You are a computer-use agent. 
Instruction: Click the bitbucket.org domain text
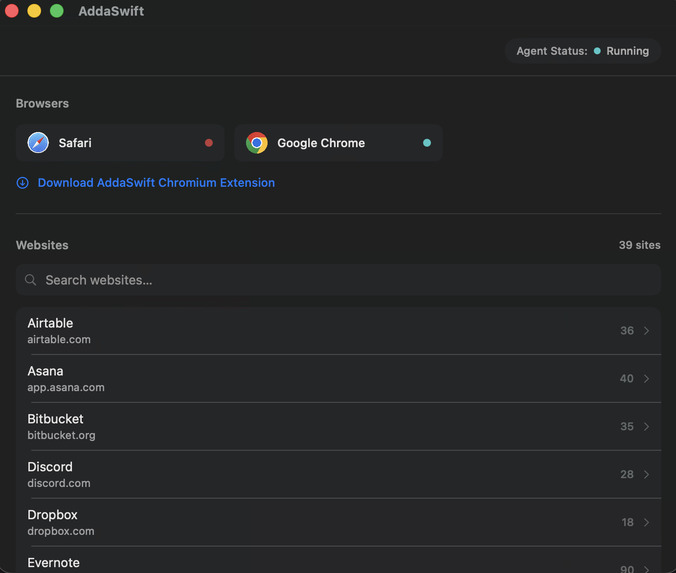tap(61, 435)
